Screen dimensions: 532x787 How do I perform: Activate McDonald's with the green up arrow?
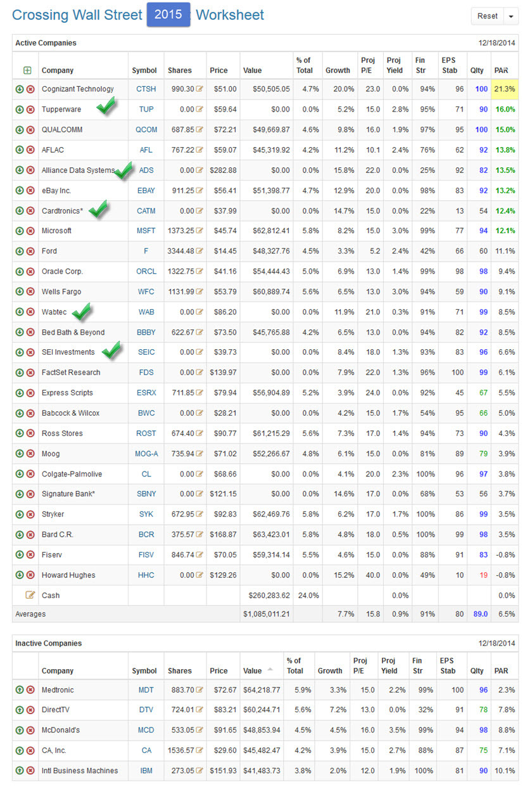pos(20,731)
